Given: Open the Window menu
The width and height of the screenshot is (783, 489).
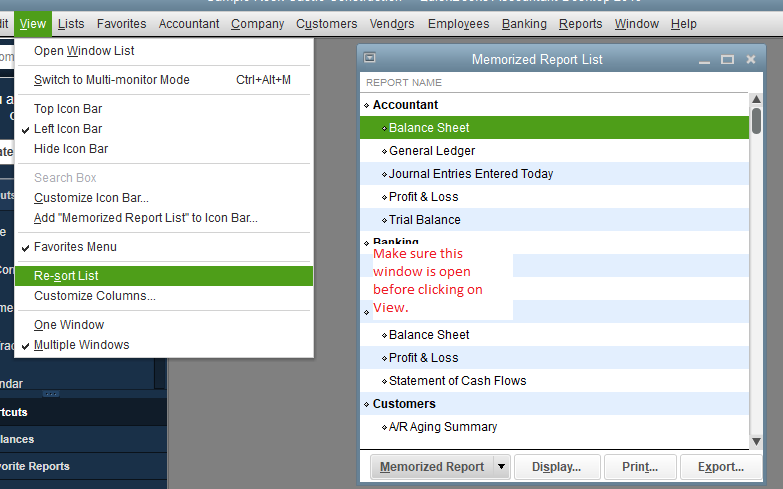Looking at the screenshot, I should click(637, 24).
